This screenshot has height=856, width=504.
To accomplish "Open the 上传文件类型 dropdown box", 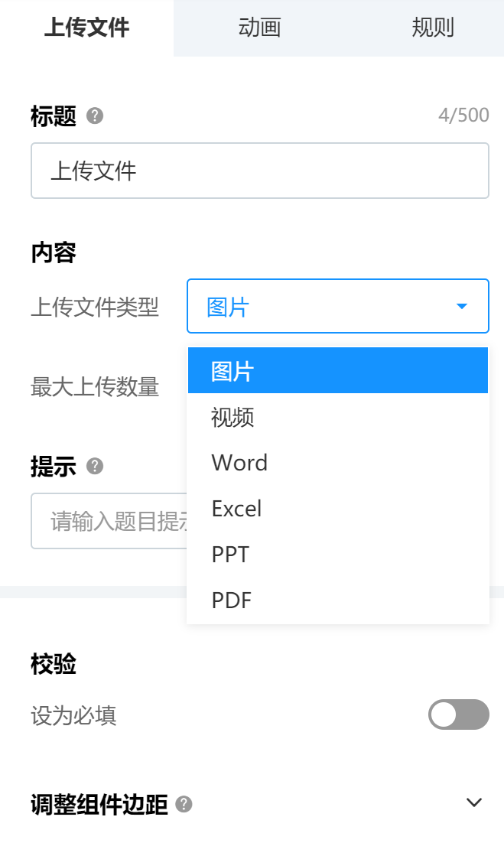I will pos(338,306).
